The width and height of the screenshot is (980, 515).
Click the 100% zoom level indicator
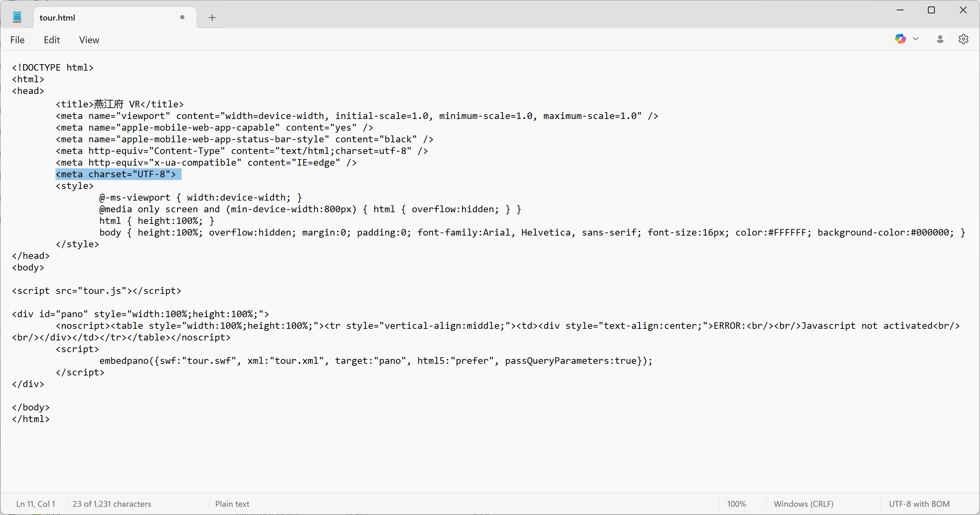tap(736, 504)
